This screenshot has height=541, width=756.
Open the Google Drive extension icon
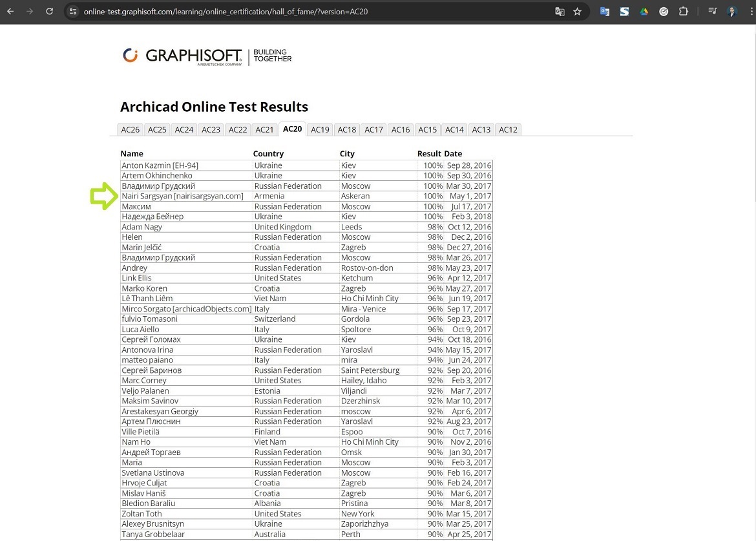[644, 12]
